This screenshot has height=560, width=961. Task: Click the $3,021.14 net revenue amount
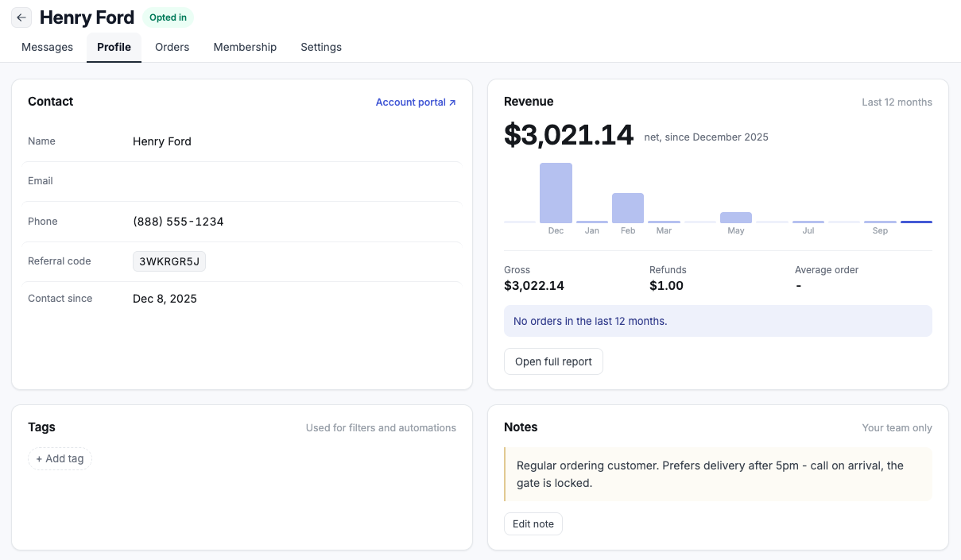568,135
